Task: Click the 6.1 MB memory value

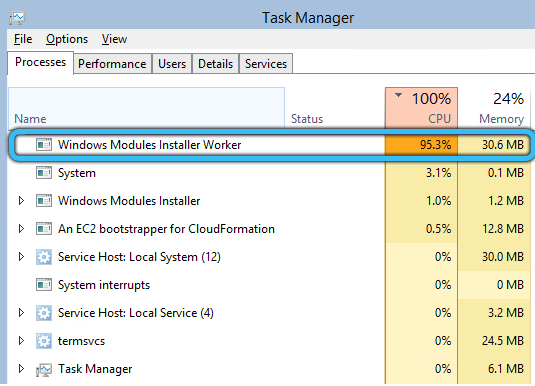Action: [506, 369]
